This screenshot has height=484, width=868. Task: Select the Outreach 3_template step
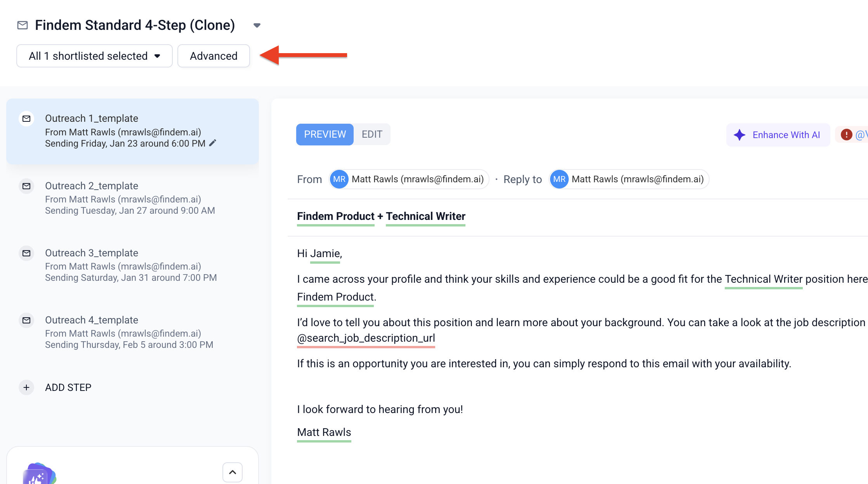pos(132,265)
